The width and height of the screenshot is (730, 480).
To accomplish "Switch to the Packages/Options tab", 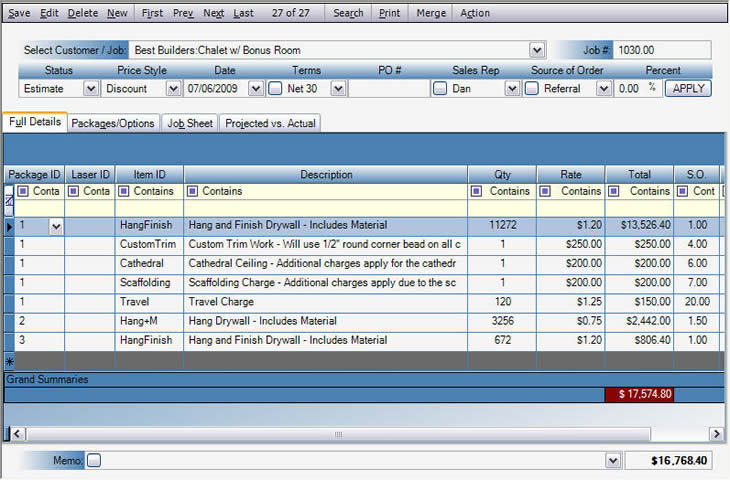I will (x=113, y=123).
